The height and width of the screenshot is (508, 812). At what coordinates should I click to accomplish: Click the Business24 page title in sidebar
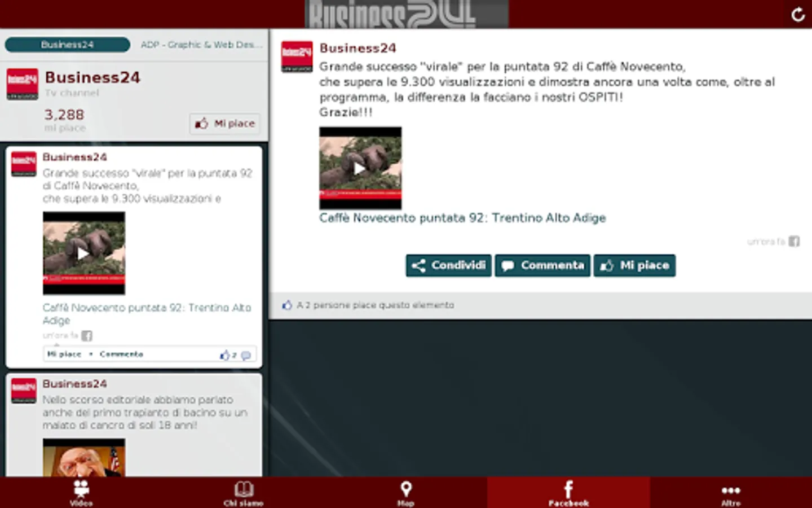coord(92,77)
